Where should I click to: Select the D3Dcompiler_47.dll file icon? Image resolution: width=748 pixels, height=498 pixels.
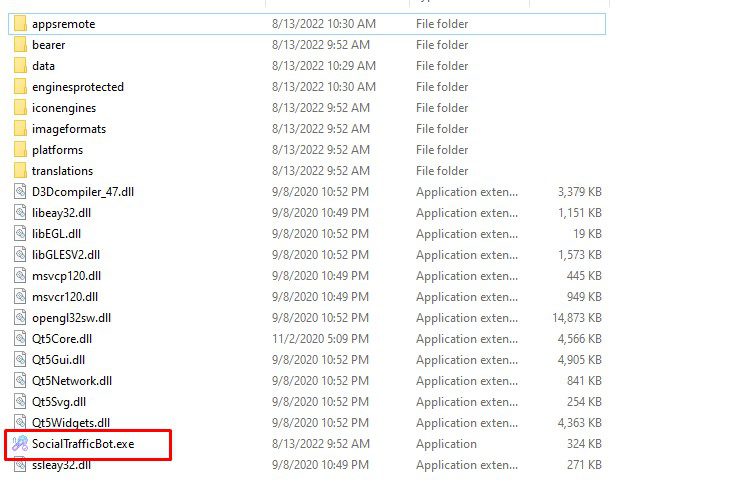[20, 191]
